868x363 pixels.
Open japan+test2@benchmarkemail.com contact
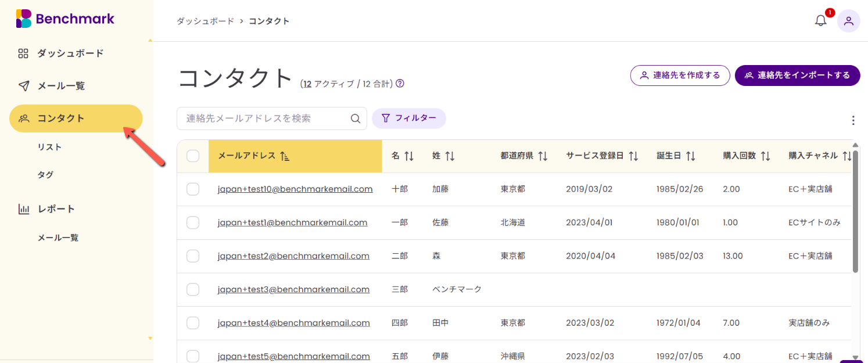coord(294,256)
